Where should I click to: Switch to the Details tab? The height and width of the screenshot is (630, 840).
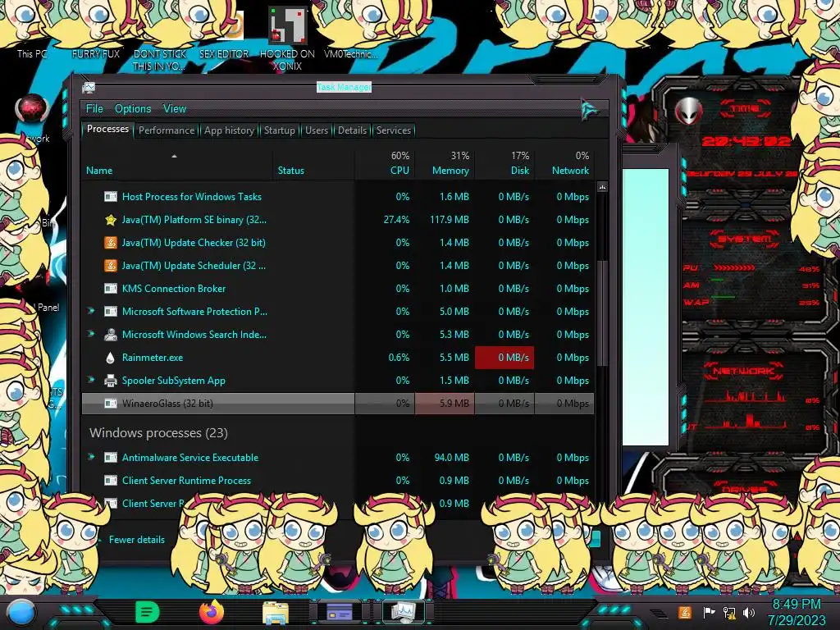(x=352, y=130)
